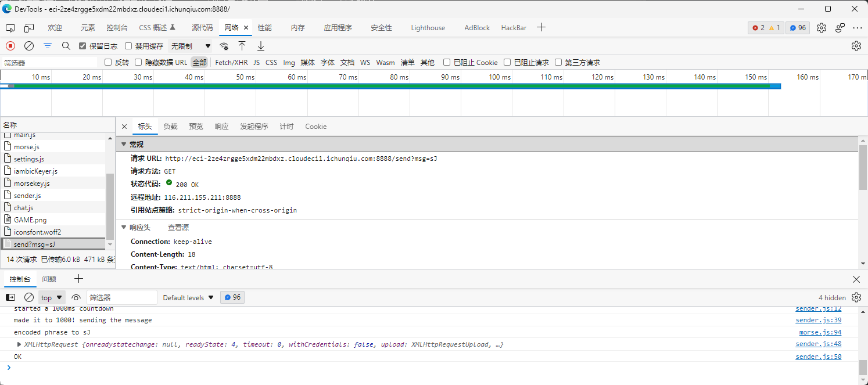Screen dimensions: 868x385
Task: Click the console 筛选器 input field
Action: pyautogui.click(x=121, y=298)
